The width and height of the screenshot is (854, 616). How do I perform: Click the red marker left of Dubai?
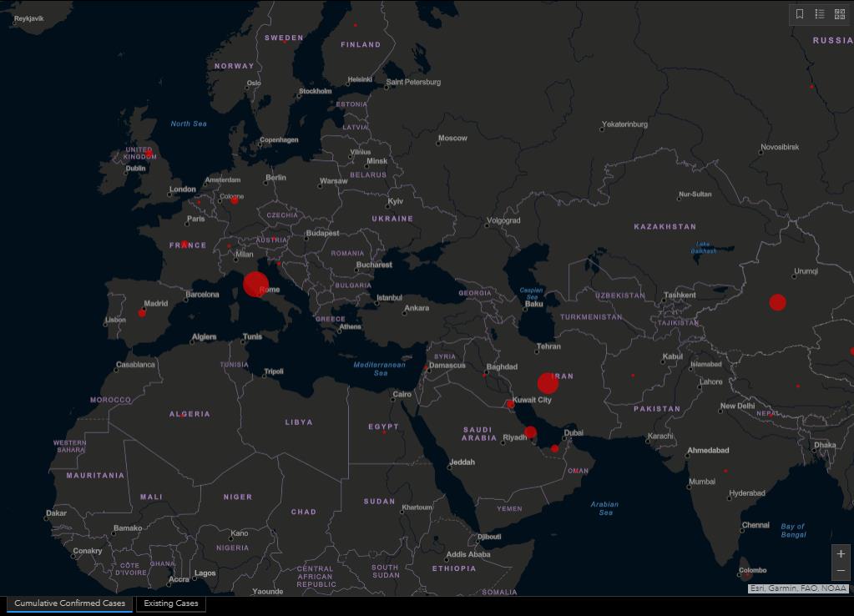point(554,448)
